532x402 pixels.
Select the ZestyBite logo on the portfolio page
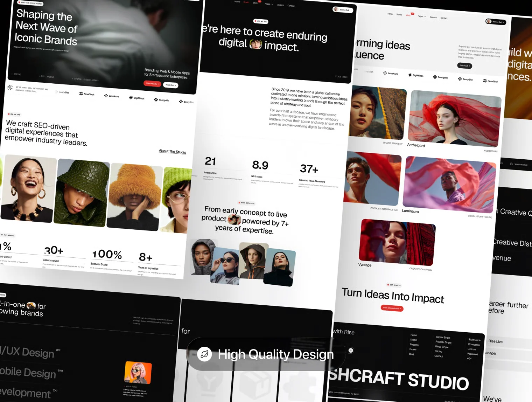465,79
